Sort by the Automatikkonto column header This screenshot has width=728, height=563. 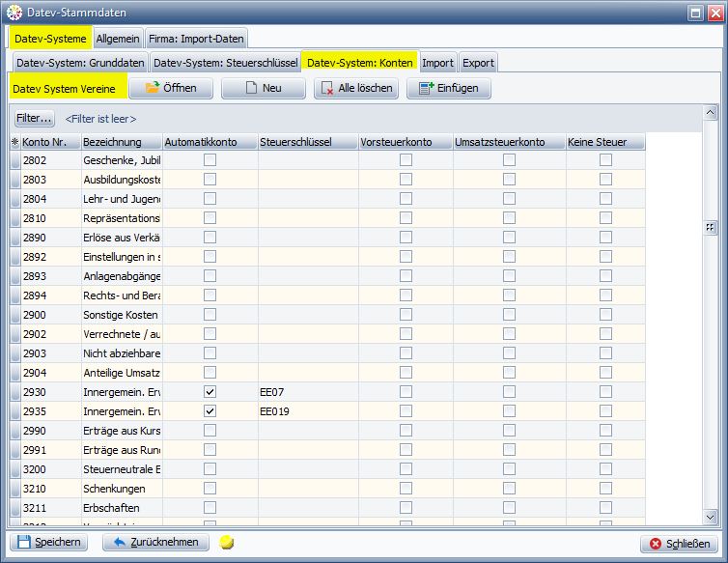(x=210, y=142)
